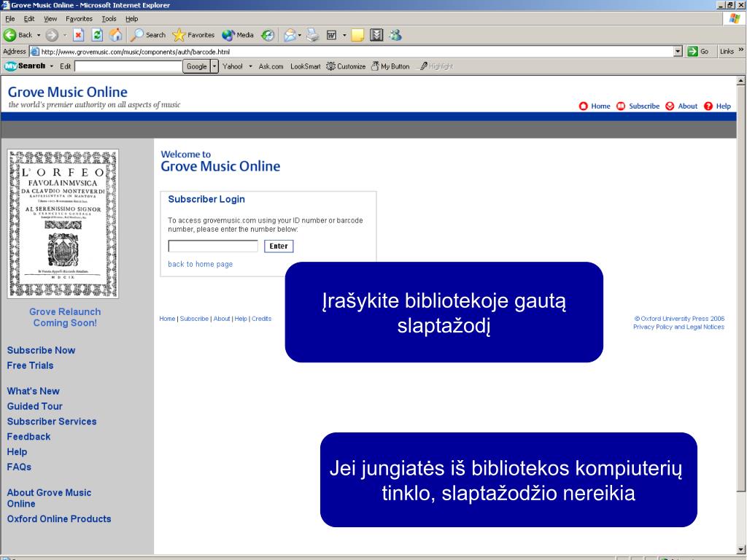Click Help link with red question icon

(718, 106)
